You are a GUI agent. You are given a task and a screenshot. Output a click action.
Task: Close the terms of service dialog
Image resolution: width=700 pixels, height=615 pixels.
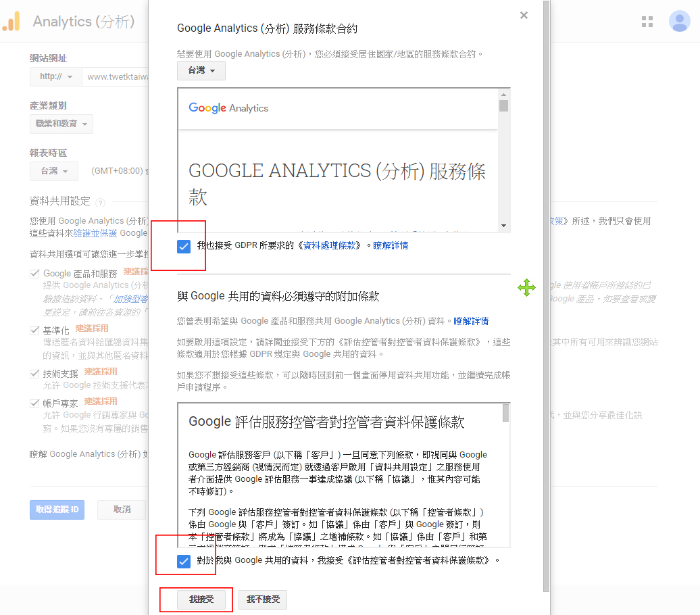(524, 15)
